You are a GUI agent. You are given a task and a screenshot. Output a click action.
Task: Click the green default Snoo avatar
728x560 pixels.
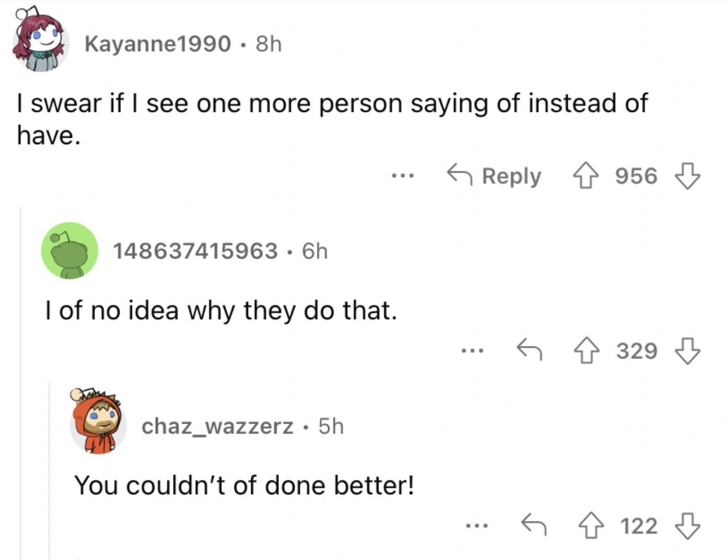(x=69, y=250)
